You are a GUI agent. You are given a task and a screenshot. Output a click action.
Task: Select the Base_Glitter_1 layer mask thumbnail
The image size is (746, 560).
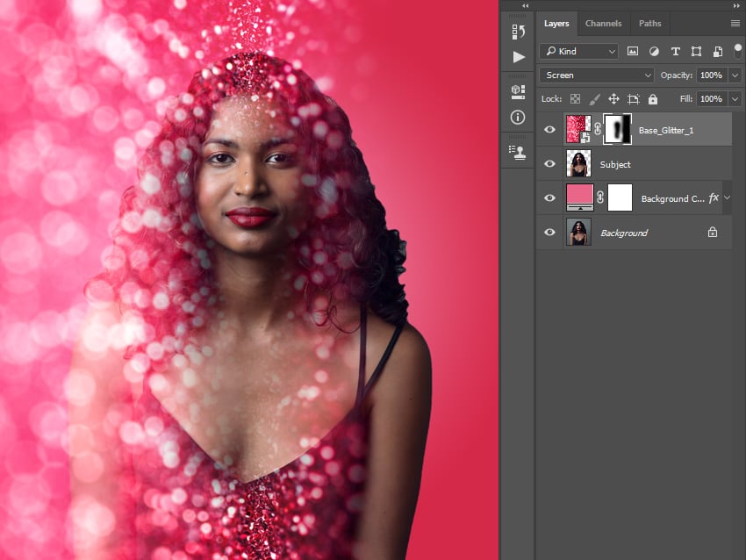coord(620,129)
